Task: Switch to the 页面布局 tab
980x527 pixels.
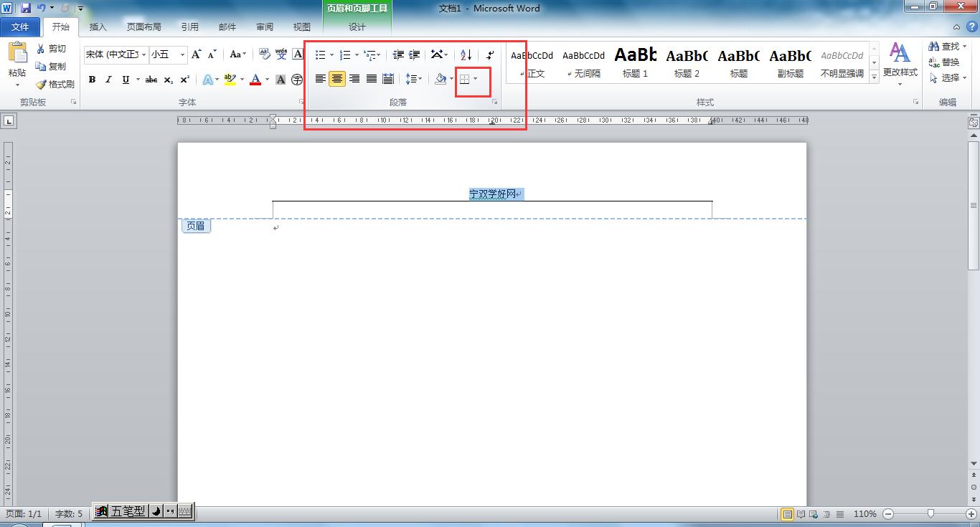Action: pos(144,27)
